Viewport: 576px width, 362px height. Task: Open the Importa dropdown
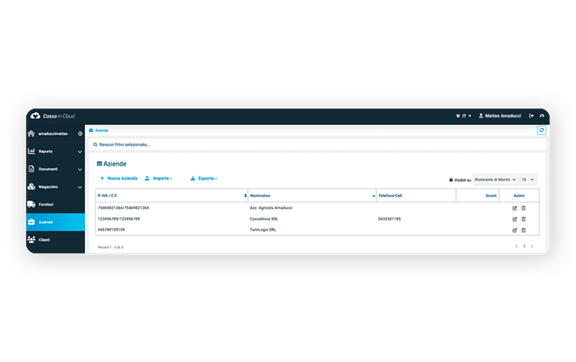158,178
